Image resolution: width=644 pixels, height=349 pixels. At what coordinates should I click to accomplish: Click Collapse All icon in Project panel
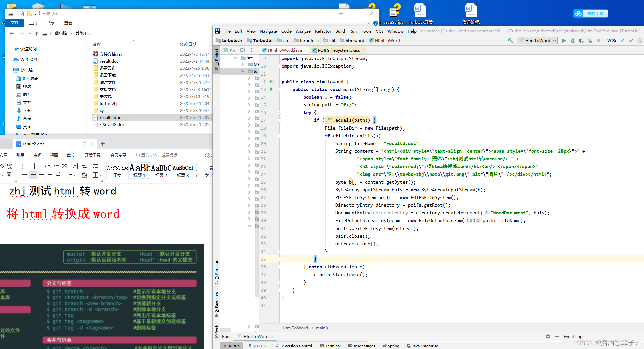point(251,50)
